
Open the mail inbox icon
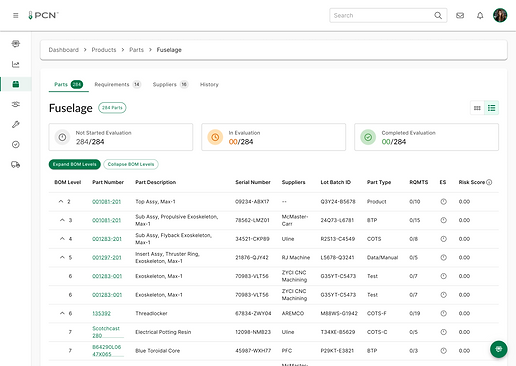click(460, 16)
